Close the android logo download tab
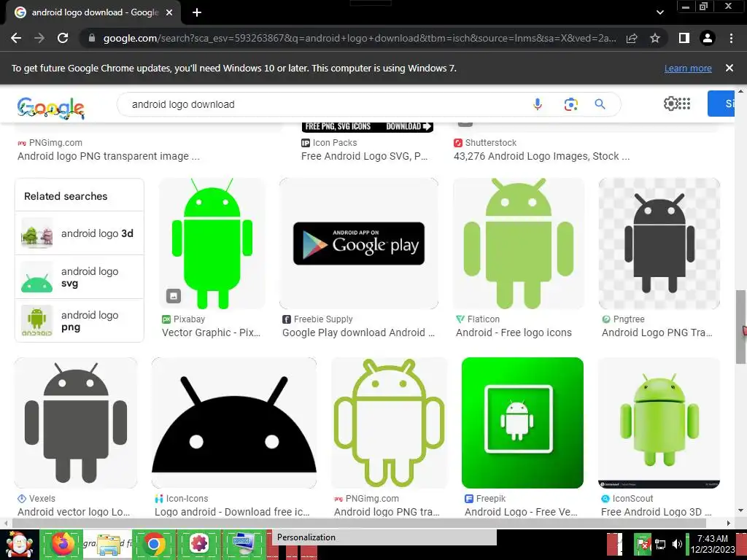This screenshot has width=747, height=560. (169, 12)
